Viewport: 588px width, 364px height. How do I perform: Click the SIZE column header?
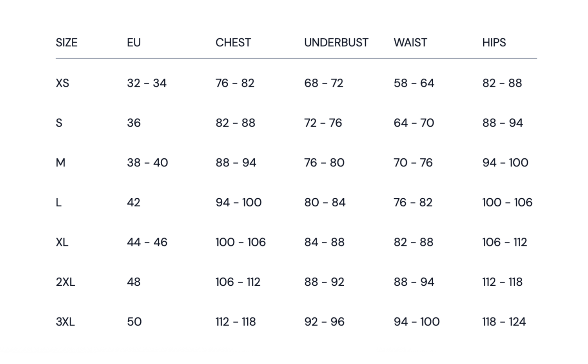click(x=67, y=42)
